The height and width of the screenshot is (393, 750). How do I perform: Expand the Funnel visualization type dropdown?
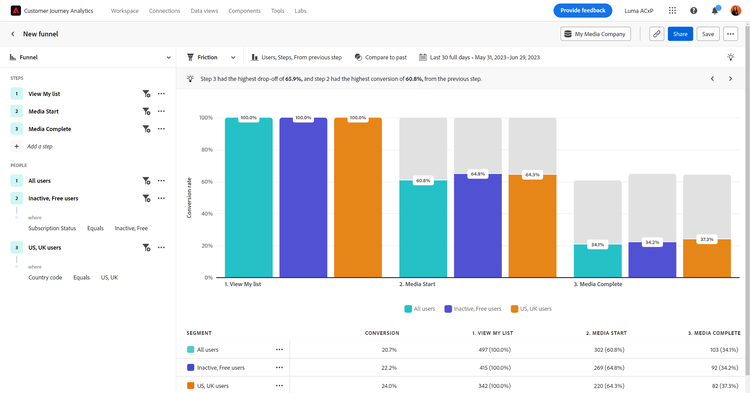coord(90,57)
